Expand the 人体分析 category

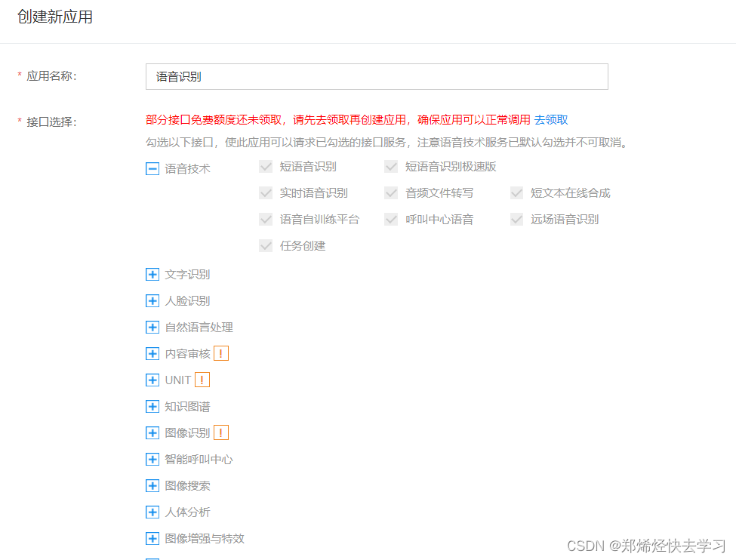[x=152, y=512]
